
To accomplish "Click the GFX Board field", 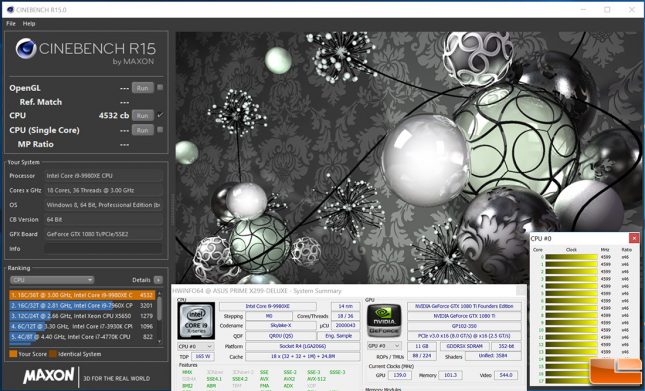I will tap(103, 234).
